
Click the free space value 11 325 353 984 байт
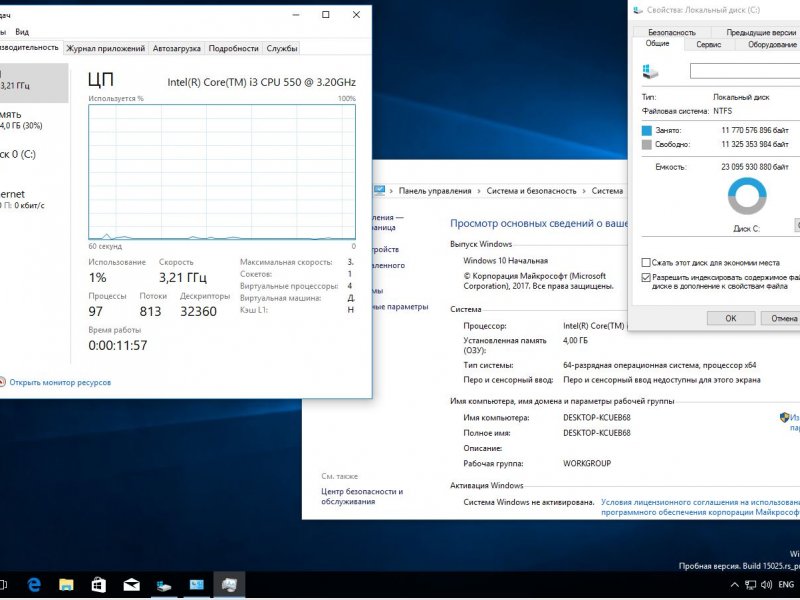[755, 144]
